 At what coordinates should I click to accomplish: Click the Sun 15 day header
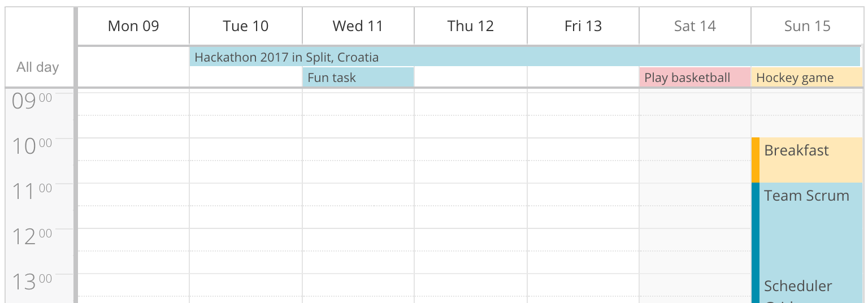807,26
